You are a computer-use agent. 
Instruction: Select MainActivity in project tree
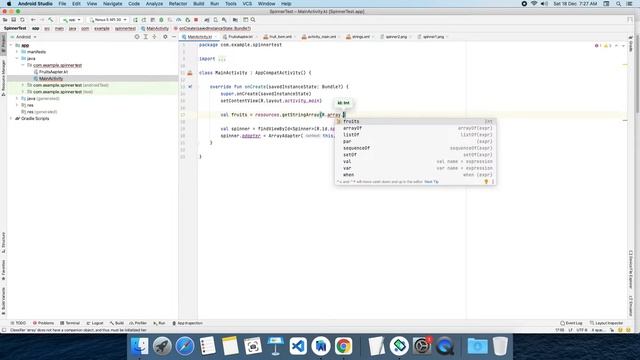(x=51, y=78)
